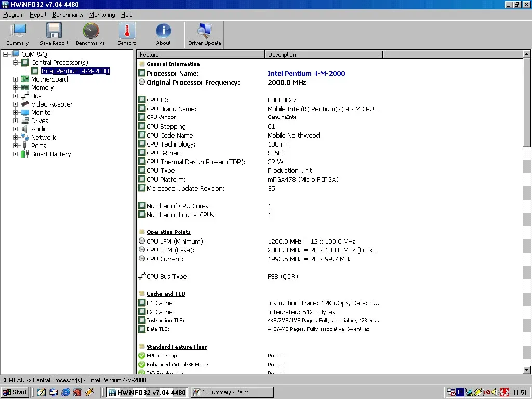
Task: Expand the Memory branch
Action: point(15,87)
